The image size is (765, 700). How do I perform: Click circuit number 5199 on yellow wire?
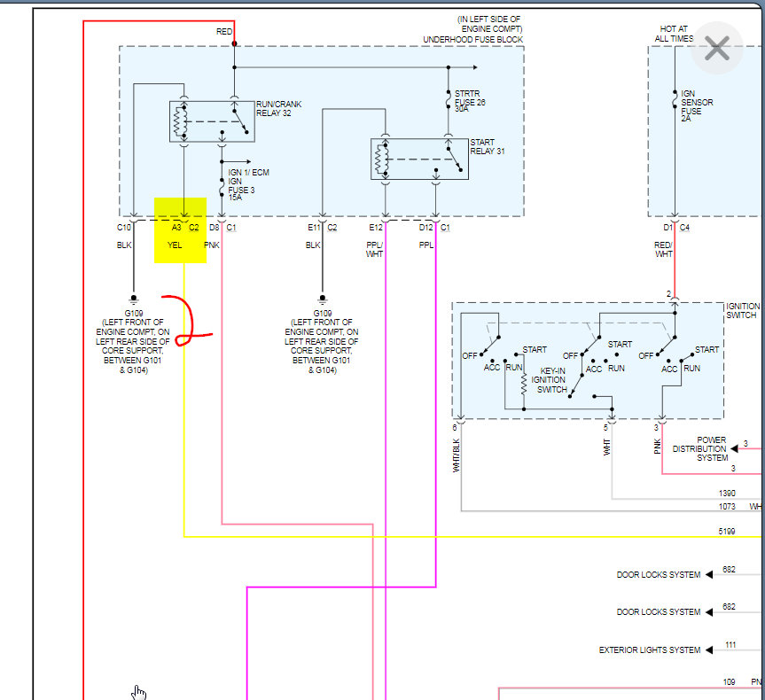pos(727,532)
